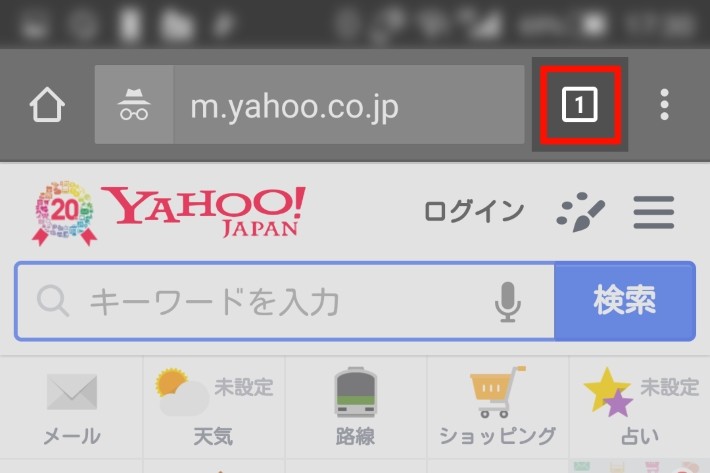The height and width of the screenshot is (473, 710).
Task: Focus the キーワードを入力 search field
Action: [285, 301]
